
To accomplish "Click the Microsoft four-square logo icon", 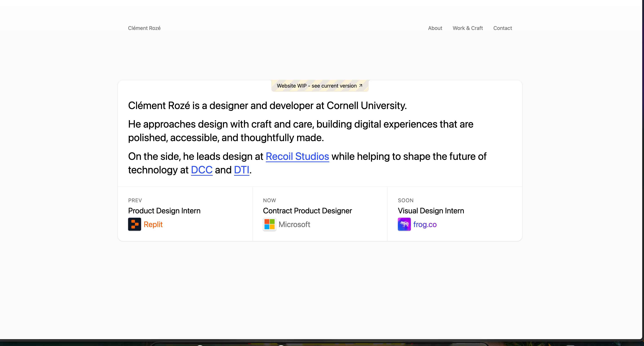I will coord(270,224).
